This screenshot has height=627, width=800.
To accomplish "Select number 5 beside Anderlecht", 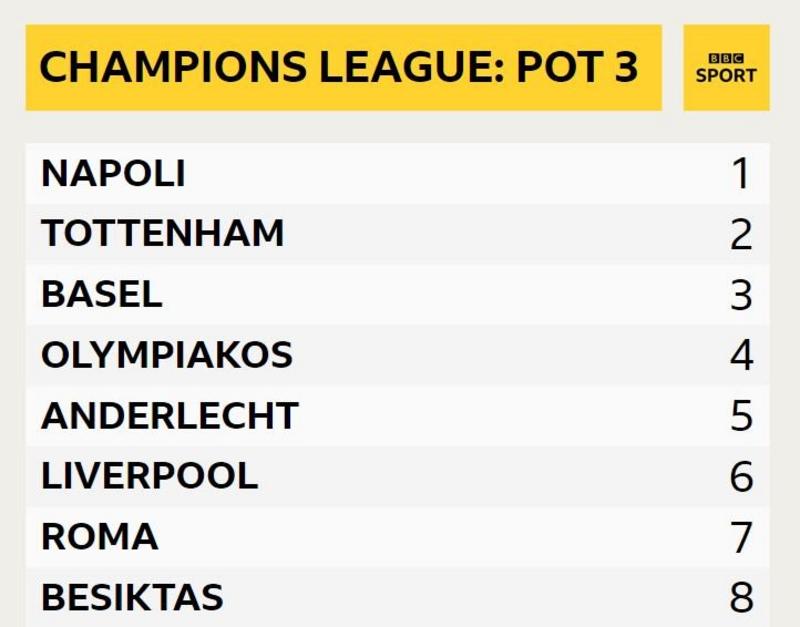I will [741, 416].
